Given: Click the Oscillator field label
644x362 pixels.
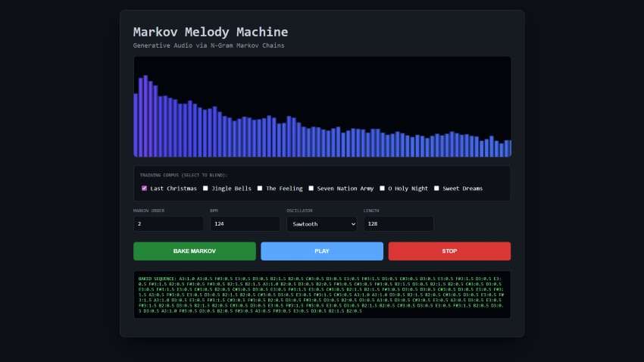Looking at the screenshot, I should tap(300, 211).
